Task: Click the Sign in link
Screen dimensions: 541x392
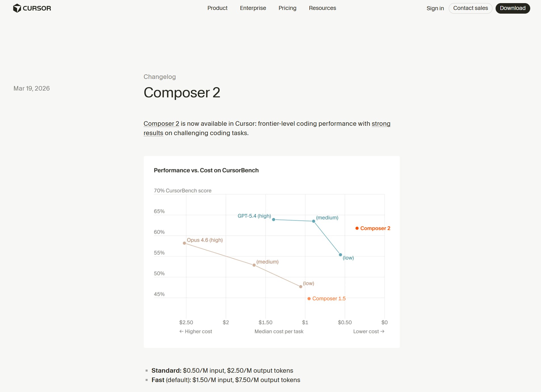Action: 435,9
